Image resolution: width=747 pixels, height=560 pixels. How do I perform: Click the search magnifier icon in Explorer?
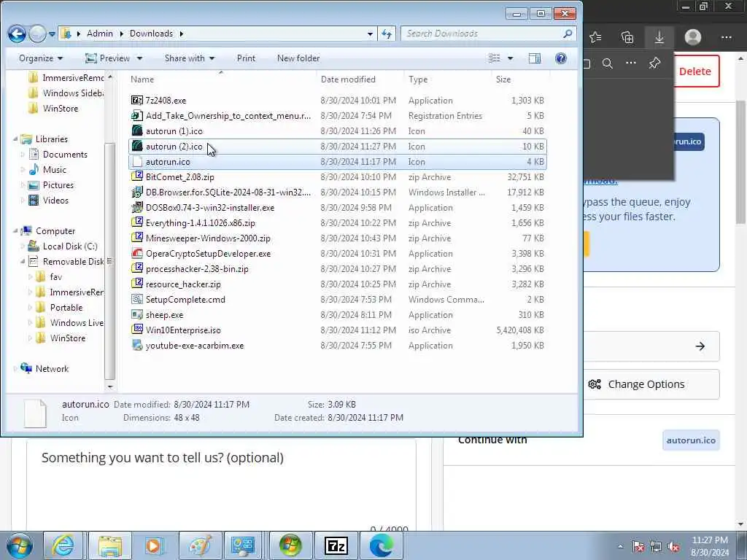point(568,34)
